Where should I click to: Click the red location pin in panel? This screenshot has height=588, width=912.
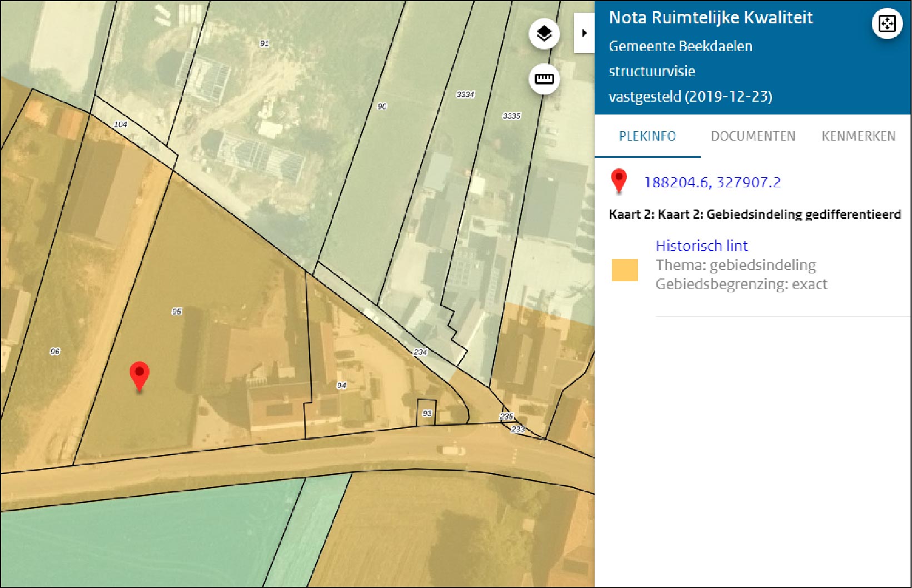point(619,181)
